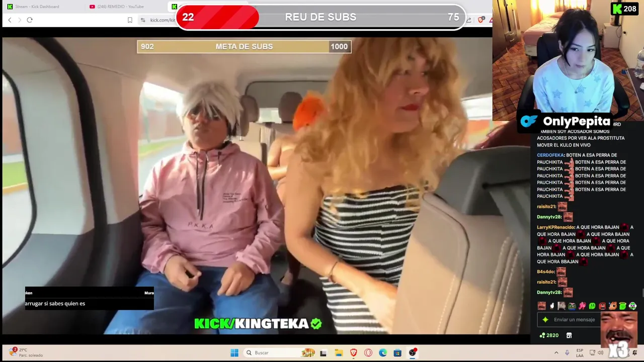Insert angry red face emote

(x=602, y=306)
